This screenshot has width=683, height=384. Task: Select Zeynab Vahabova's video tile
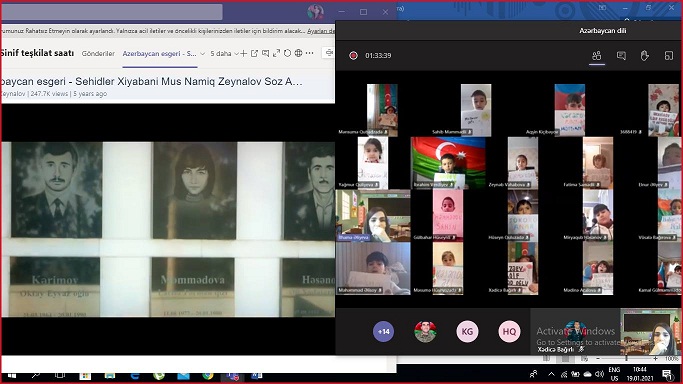(523, 163)
